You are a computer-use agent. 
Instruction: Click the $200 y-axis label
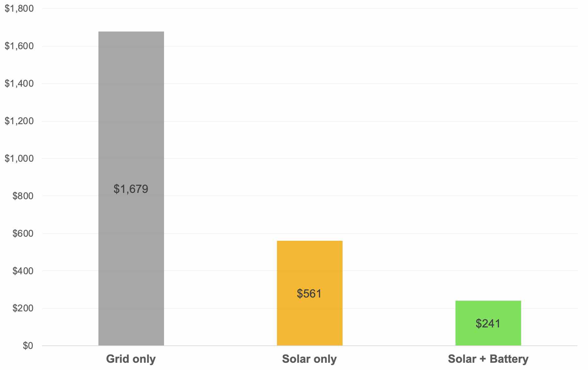(23, 308)
